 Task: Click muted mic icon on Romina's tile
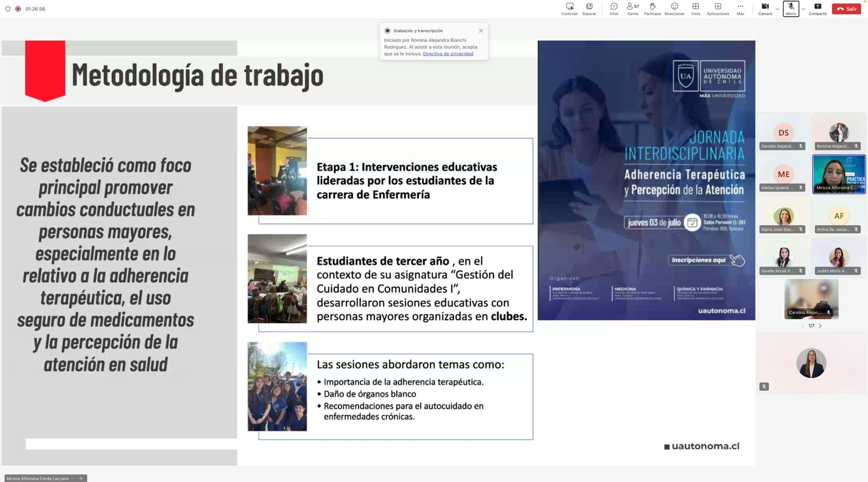pos(856,146)
